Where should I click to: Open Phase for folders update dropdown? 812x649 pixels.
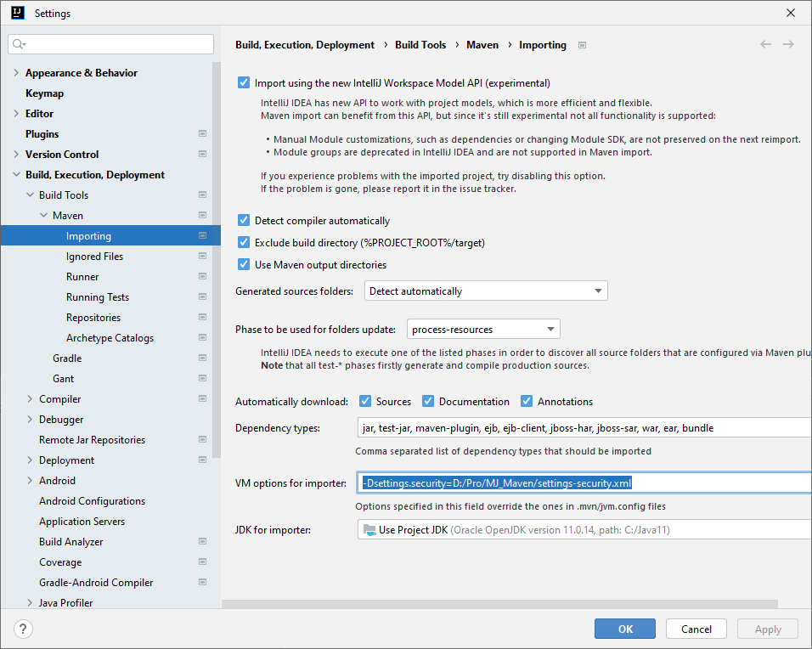point(483,330)
